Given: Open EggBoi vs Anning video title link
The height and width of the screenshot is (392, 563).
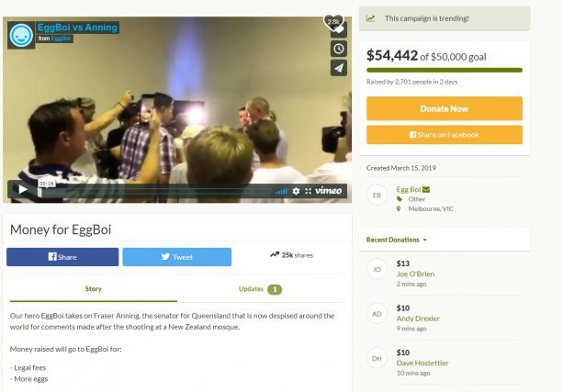Looking at the screenshot, I should pos(77,28).
